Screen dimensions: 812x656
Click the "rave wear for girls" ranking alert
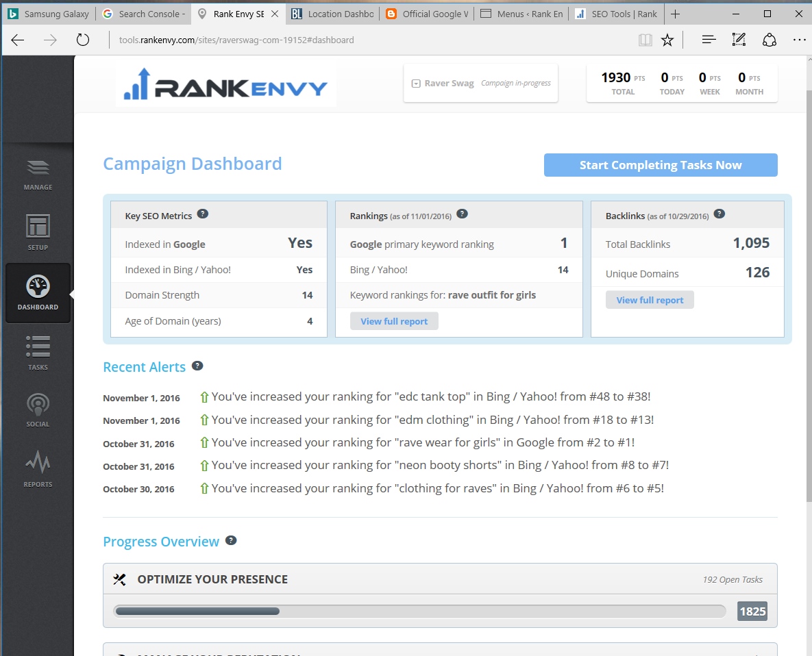(423, 442)
